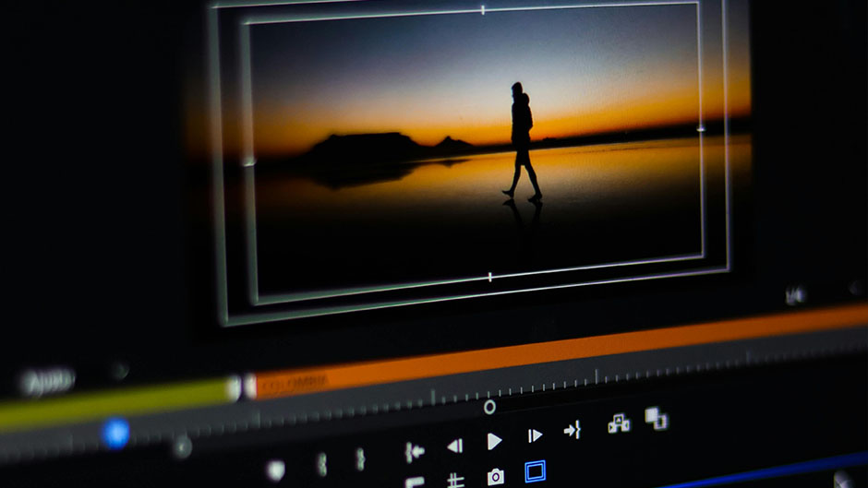Toggle the blue-highlighted Safe Margins button
Viewport: 868px width, 488px height.
click(535, 472)
